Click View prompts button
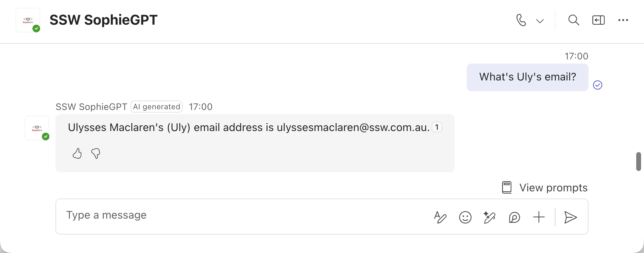The width and height of the screenshot is (644, 253). (x=545, y=187)
